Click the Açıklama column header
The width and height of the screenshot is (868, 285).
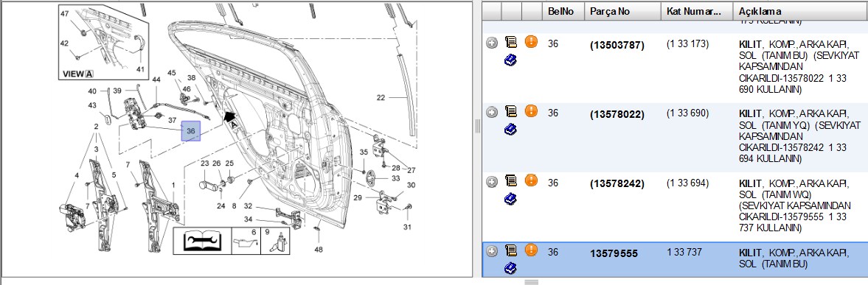pyautogui.click(x=800, y=11)
